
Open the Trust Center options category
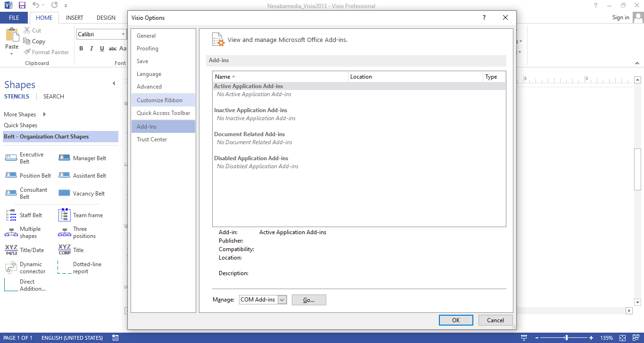coord(152,139)
